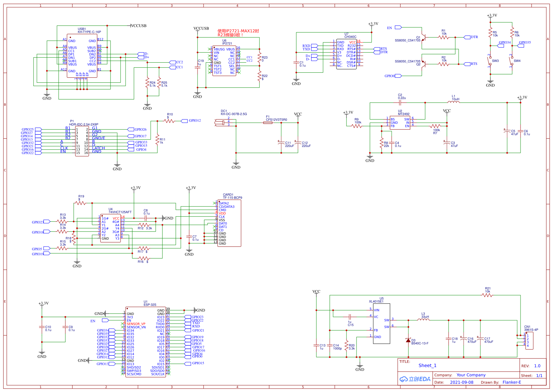
Task: Click the XL4015E1 regulator U5 body
Action: pyautogui.click(x=382, y=323)
